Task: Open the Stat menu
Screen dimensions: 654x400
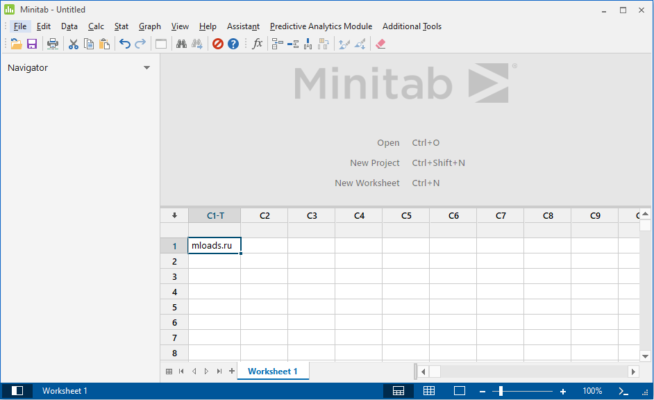Action: point(121,26)
